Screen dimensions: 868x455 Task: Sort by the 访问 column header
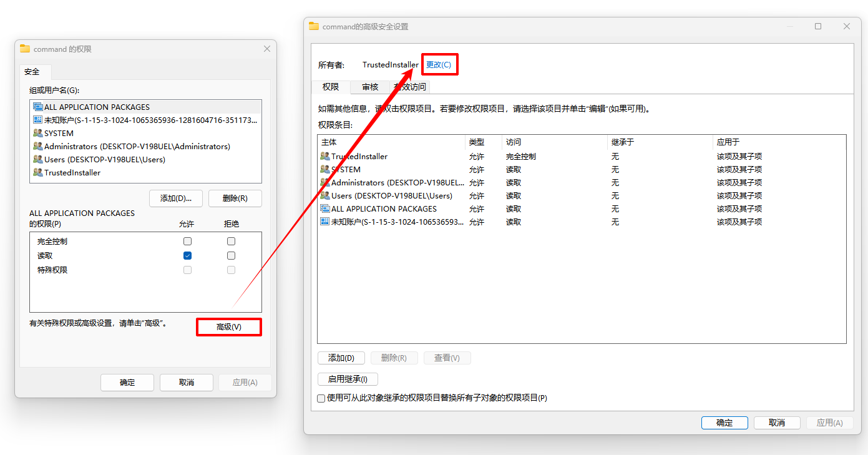click(x=555, y=142)
